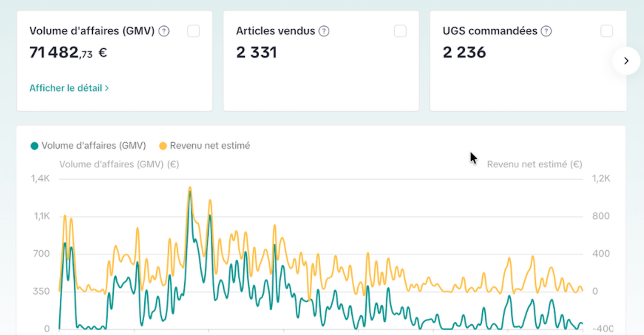This screenshot has width=644, height=335.
Task: Click the Volume d'affaires (GMV) (€) axis title
Action: 119,164
